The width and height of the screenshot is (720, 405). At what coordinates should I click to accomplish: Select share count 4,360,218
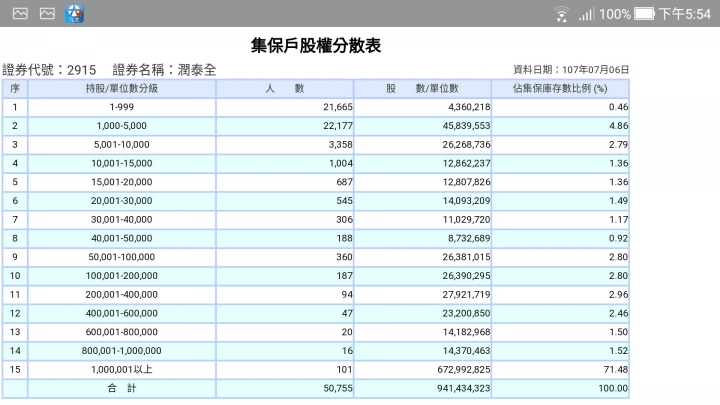(x=469, y=107)
